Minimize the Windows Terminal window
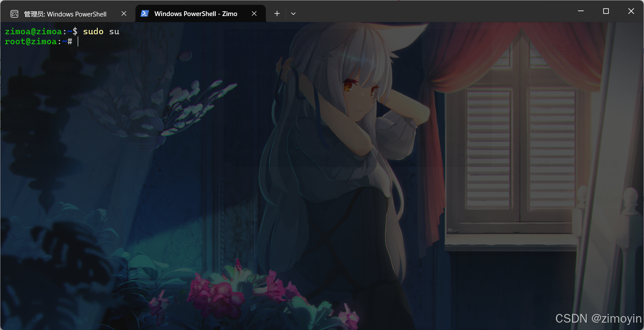This screenshot has width=644, height=330. [x=581, y=11]
